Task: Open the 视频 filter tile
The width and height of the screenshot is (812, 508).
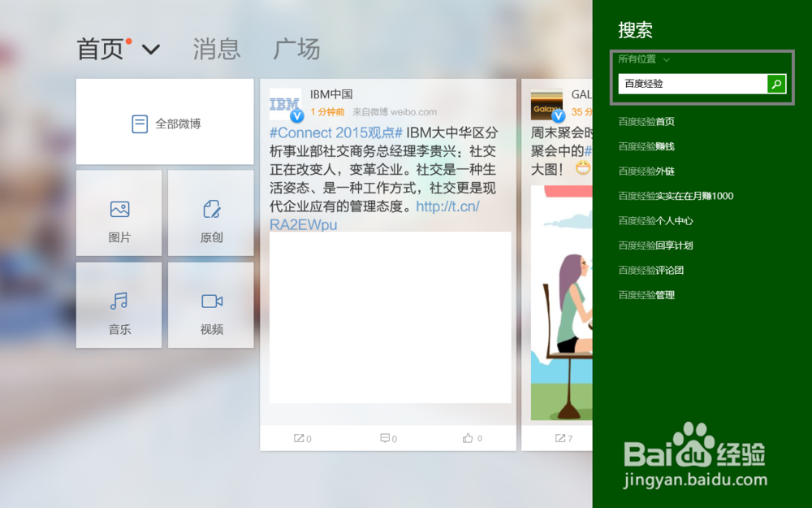Action: point(211,305)
